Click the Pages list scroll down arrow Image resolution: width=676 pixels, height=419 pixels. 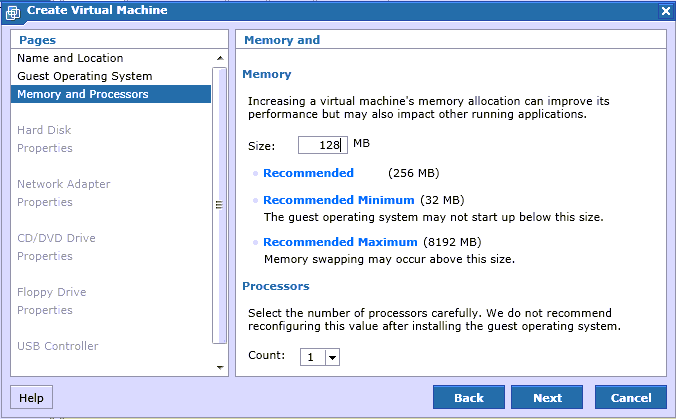coord(220,367)
